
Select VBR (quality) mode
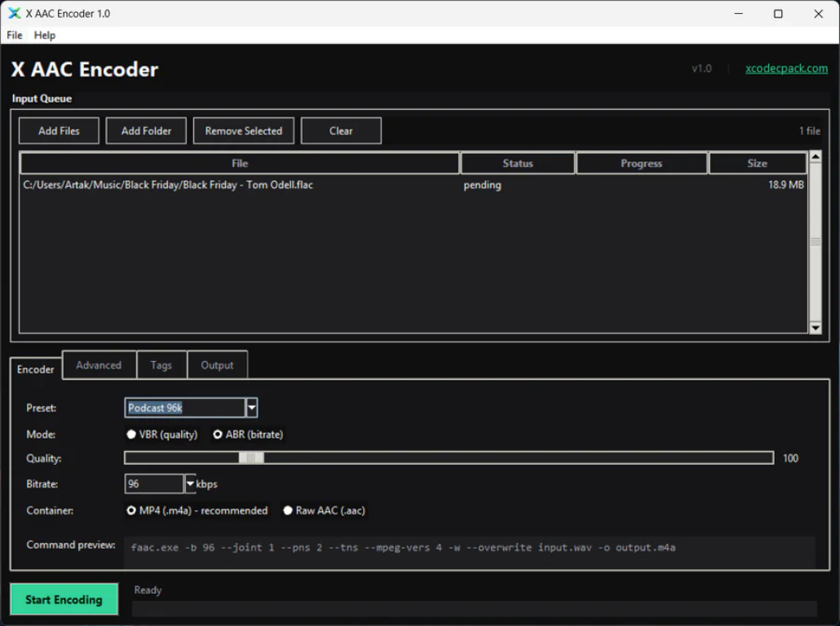(x=131, y=434)
